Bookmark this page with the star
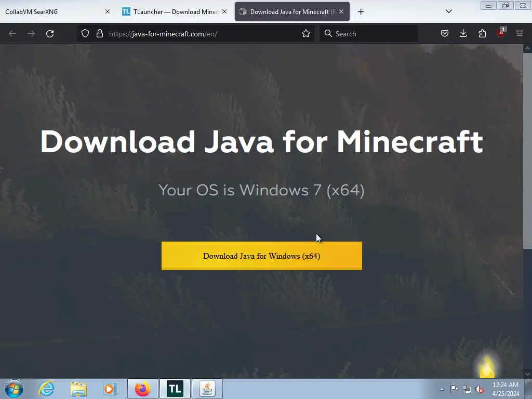The width and height of the screenshot is (532, 399). coord(305,34)
